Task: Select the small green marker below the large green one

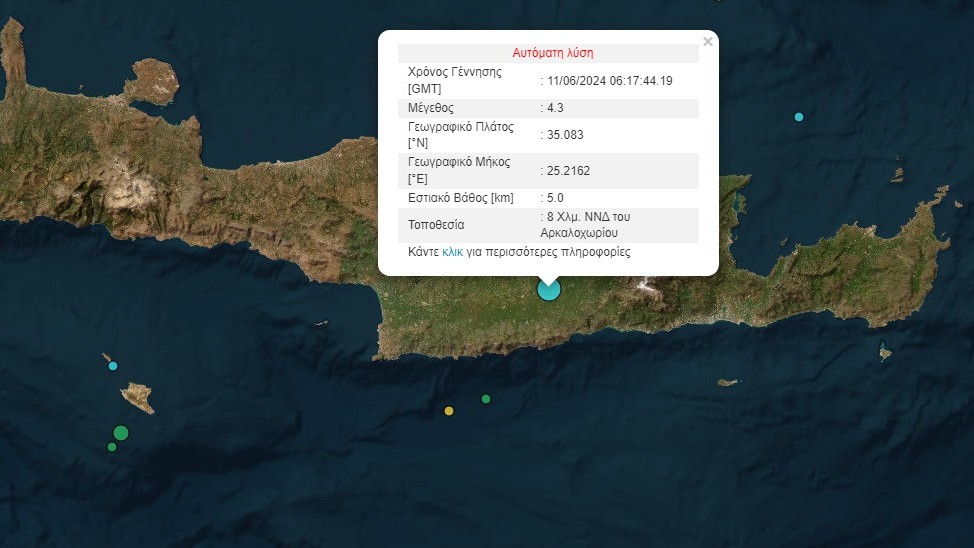Action: (112, 447)
